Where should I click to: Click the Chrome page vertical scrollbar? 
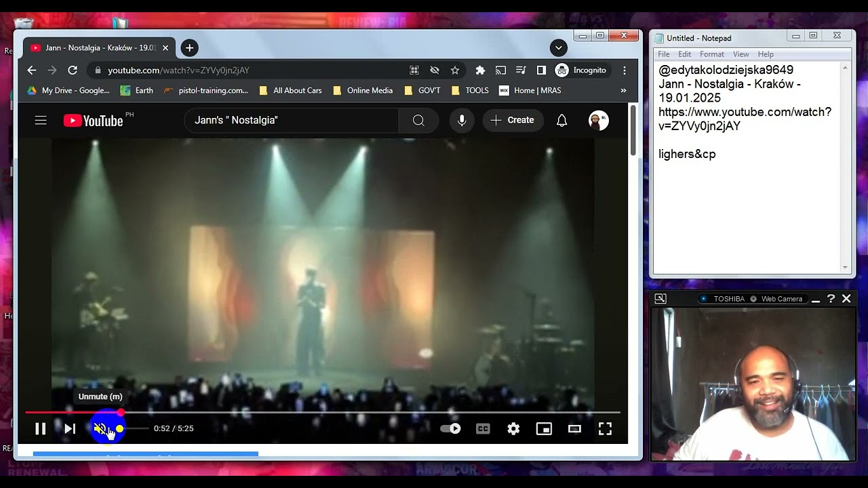[x=633, y=130]
